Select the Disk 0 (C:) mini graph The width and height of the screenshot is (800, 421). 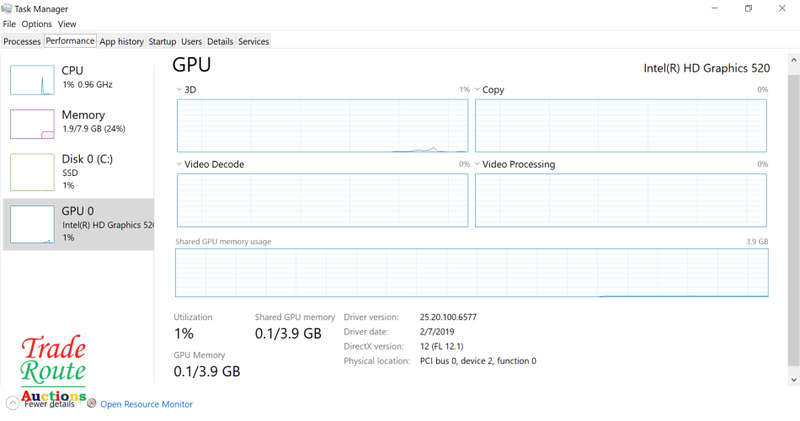click(x=32, y=172)
